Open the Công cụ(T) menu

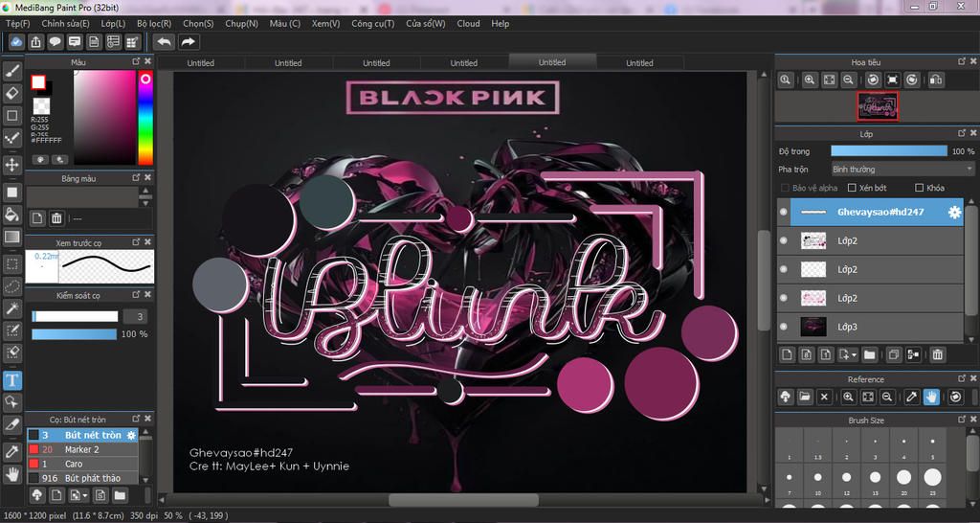click(372, 23)
